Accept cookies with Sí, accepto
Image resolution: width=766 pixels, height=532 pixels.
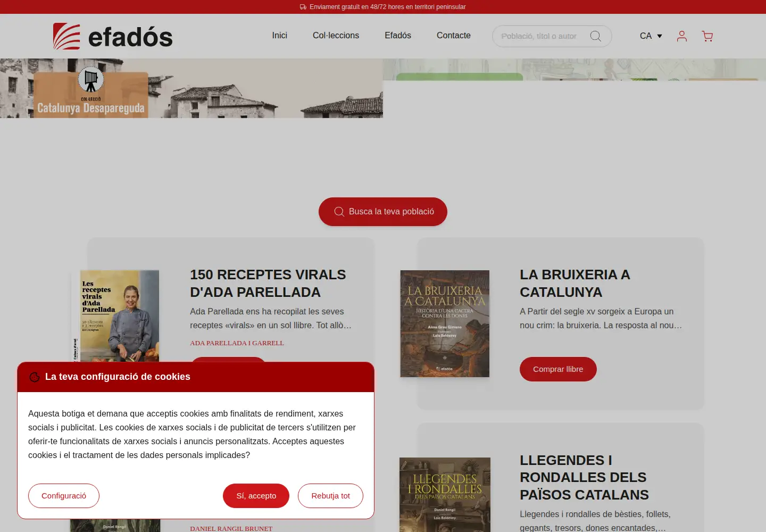[x=256, y=496]
